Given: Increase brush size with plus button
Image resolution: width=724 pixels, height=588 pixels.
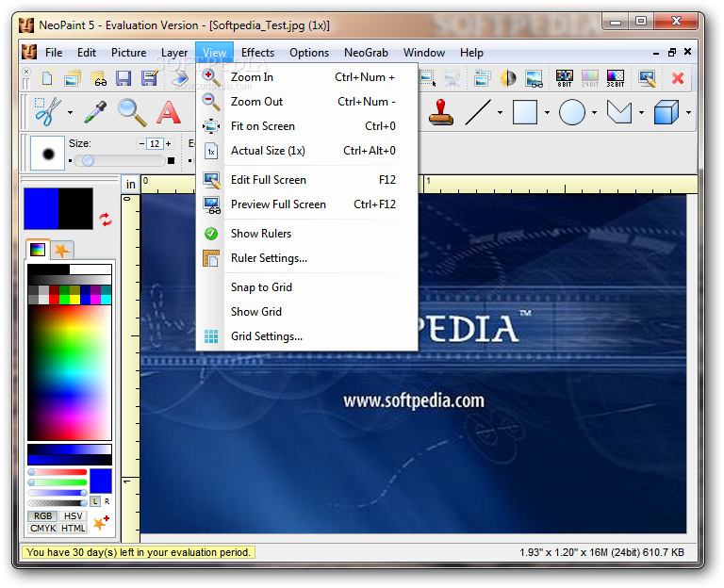Looking at the screenshot, I should tap(169, 144).
